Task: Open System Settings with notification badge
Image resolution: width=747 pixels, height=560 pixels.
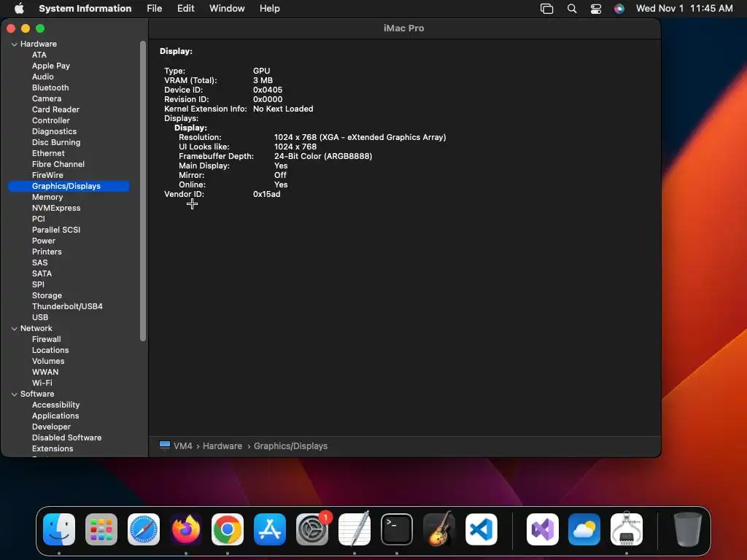Action: [312, 529]
